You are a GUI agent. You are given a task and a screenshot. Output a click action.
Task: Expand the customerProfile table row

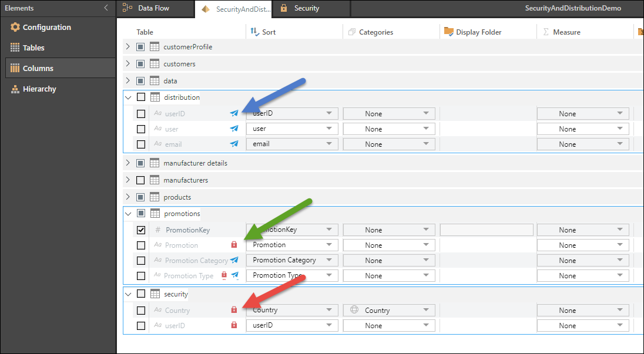tap(128, 47)
